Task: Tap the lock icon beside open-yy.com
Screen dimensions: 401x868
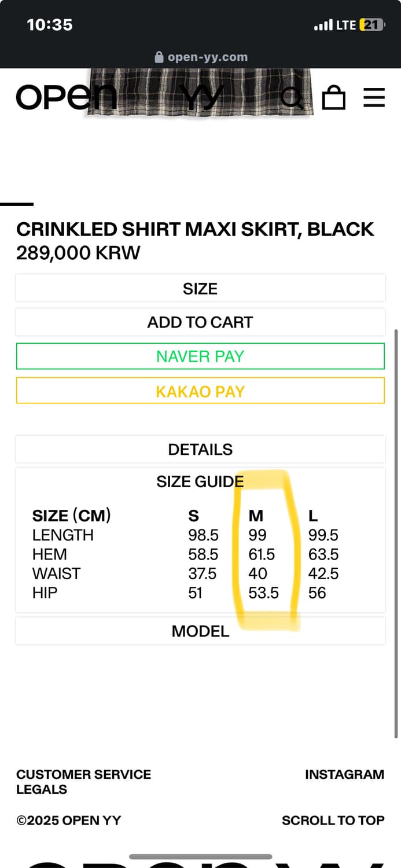Action: tap(160, 57)
